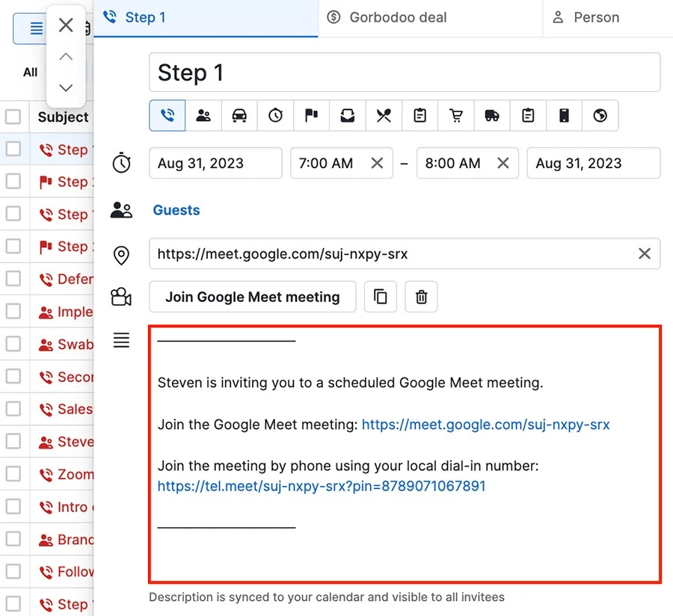The image size is (673, 616).
Task: Select the delivery truck activity type
Action: [x=492, y=115]
